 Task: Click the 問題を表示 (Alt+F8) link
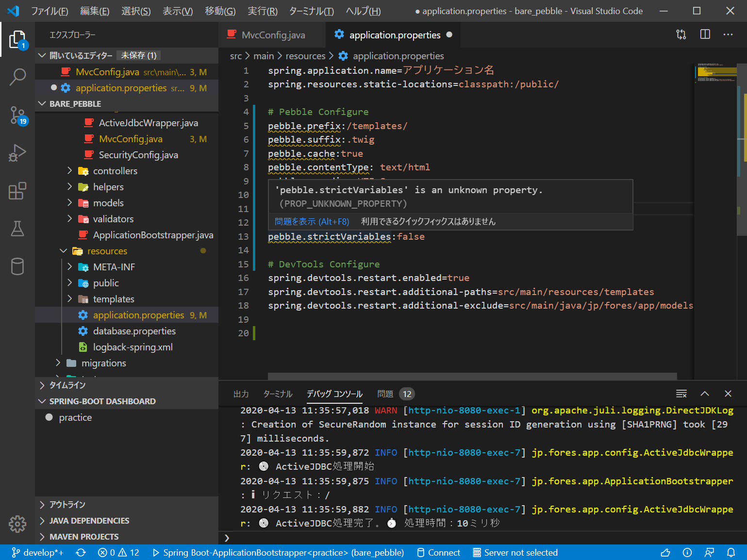(312, 221)
